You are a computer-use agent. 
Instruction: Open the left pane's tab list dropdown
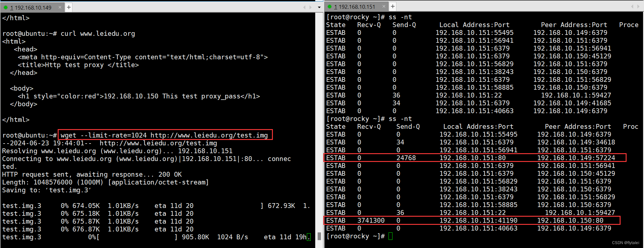tap(319, 7)
